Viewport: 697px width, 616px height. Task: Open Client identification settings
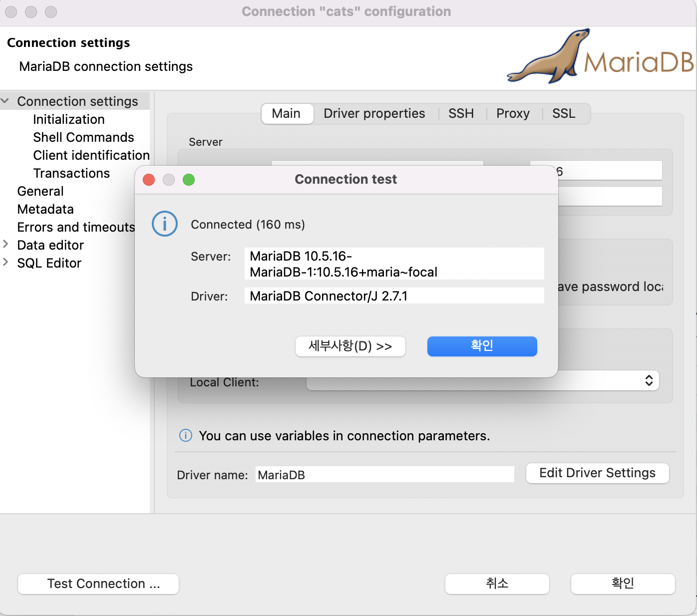[x=91, y=155]
